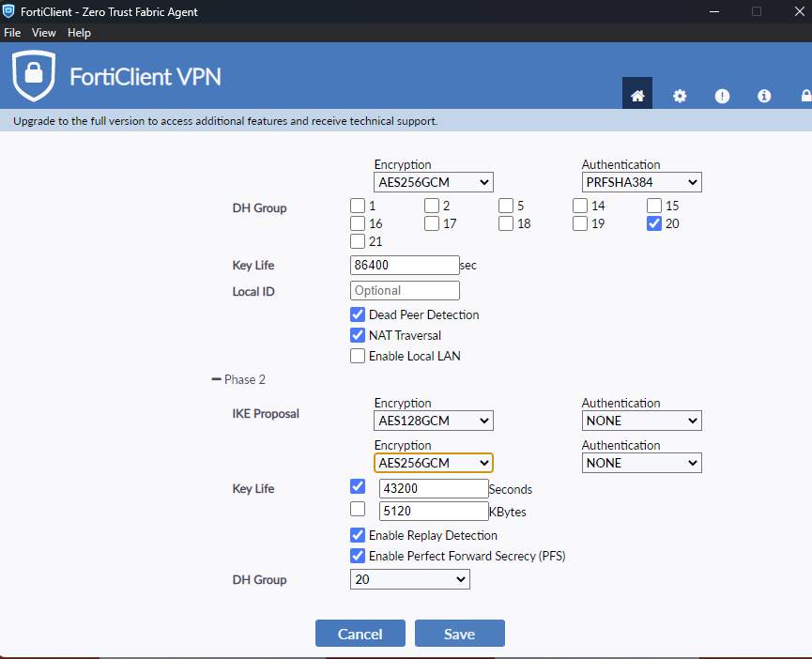812x659 pixels.
Task: Check DH Group 17 checkbox
Action: [432, 223]
